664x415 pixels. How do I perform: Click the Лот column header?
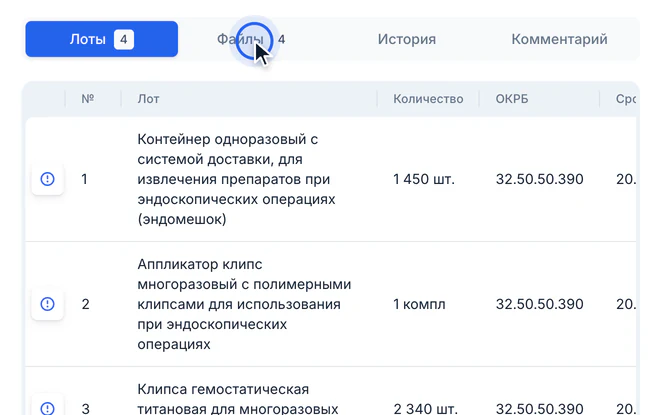pos(148,99)
